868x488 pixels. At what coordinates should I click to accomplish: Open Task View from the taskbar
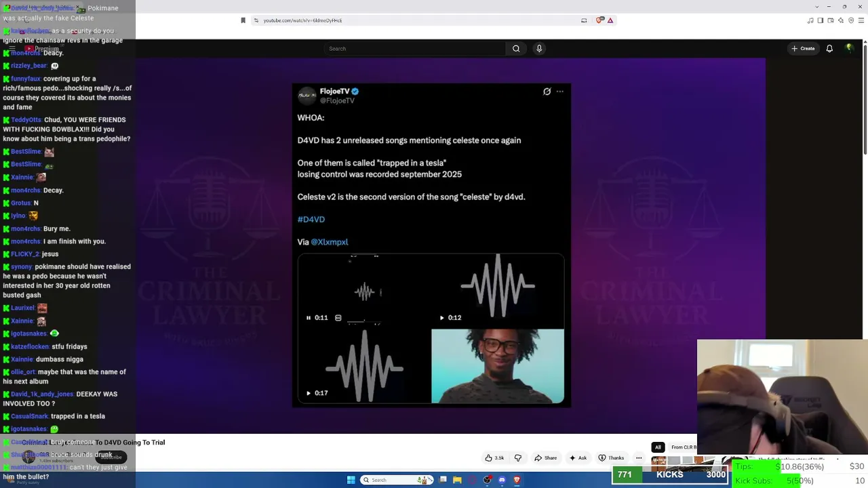pyautogui.click(x=443, y=480)
